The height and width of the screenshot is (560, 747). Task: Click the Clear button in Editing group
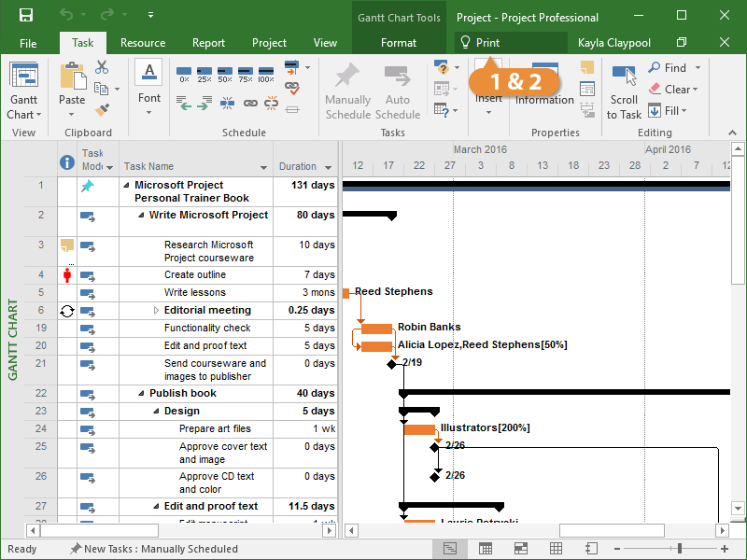[x=676, y=90]
